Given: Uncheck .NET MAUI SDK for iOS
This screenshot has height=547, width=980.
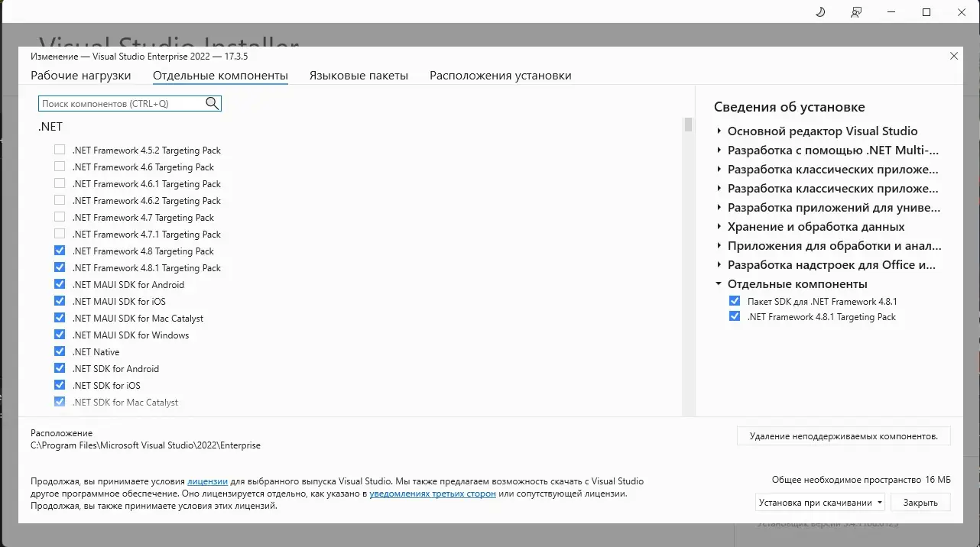Looking at the screenshot, I should [x=60, y=301].
